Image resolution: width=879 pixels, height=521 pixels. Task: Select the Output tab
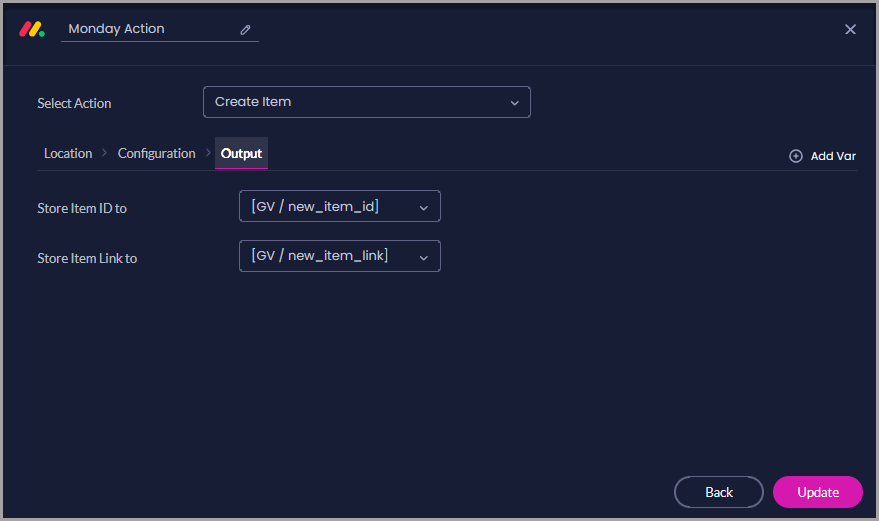[x=241, y=153]
